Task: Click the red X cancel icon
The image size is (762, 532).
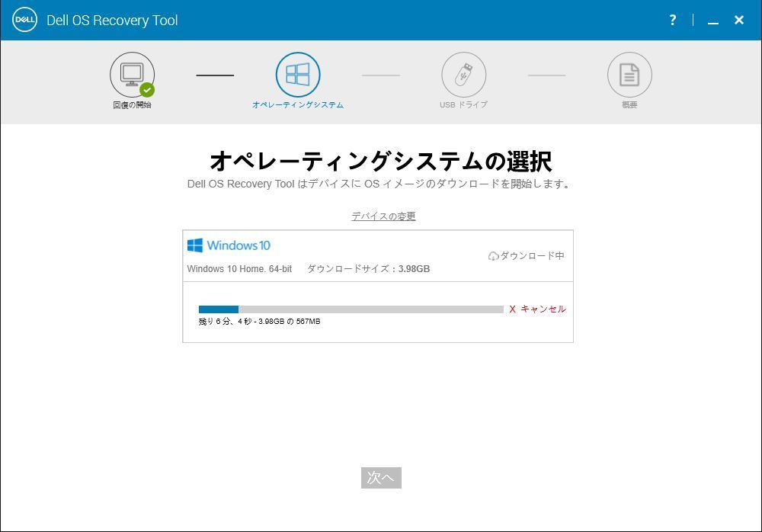Action: pos(512,309)
